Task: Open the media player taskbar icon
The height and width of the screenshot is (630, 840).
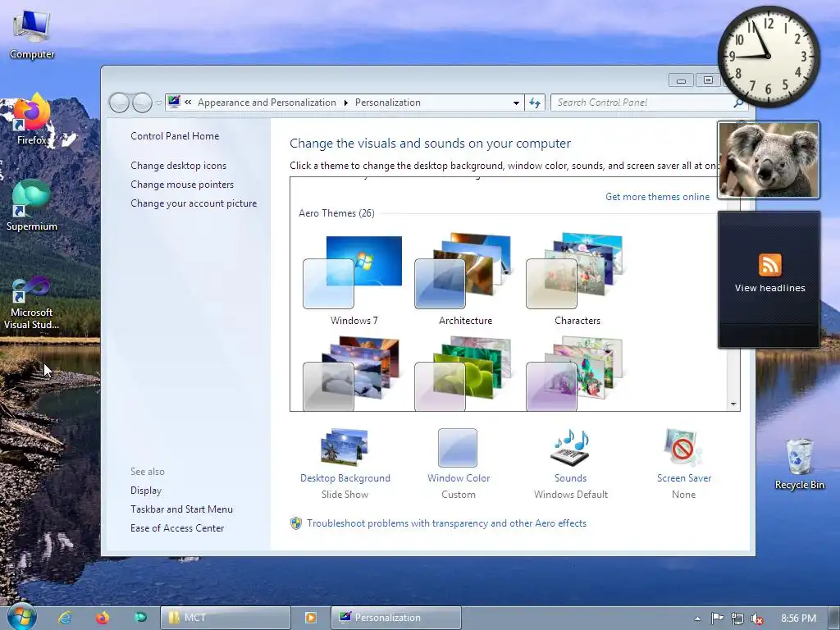Action: [x=310, y=618]
